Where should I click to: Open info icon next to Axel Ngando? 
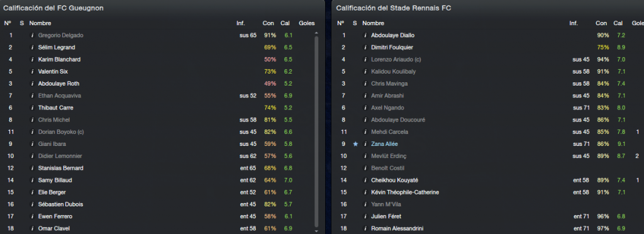[x=365, y=108]
